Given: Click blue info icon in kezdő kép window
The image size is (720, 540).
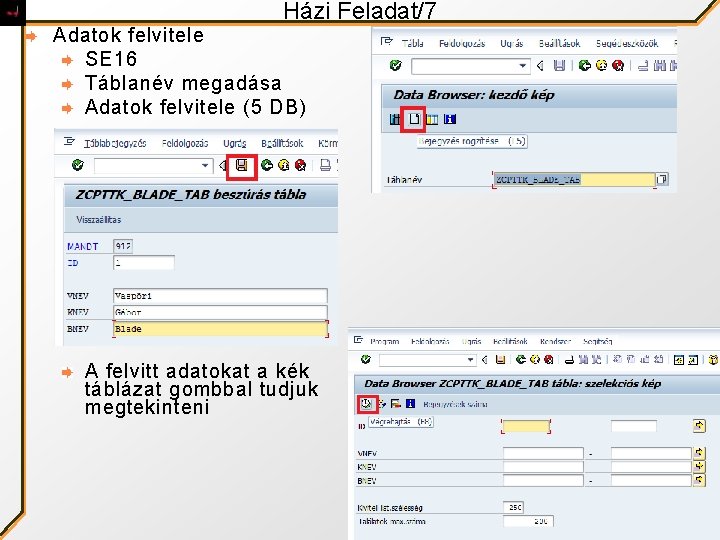Looking at the screenshot, I should pyautogui.click(x=450, y=119).
